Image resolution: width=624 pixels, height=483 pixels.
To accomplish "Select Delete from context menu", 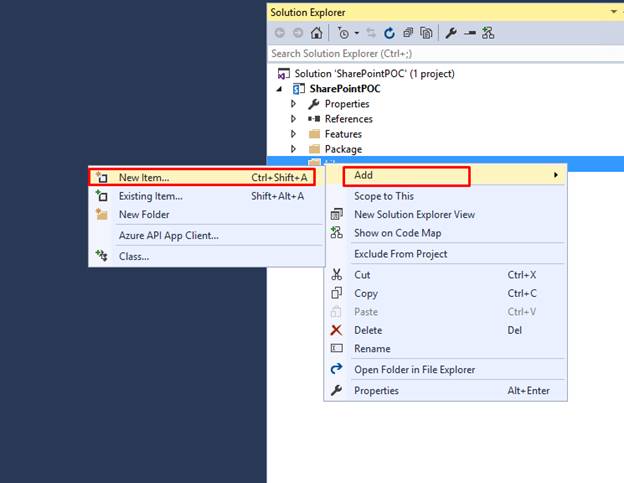I will [x=445, y=330].
